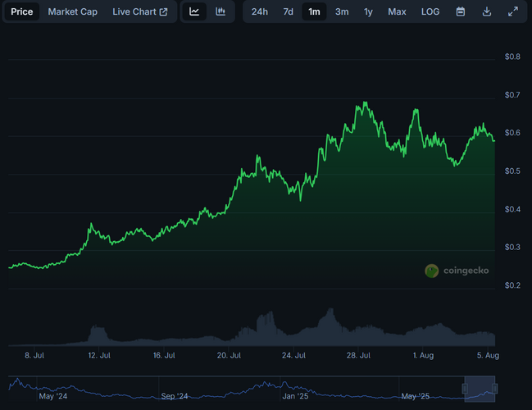Choose the 1y time range
Screen dimensions: 532x410
[368, 11]
